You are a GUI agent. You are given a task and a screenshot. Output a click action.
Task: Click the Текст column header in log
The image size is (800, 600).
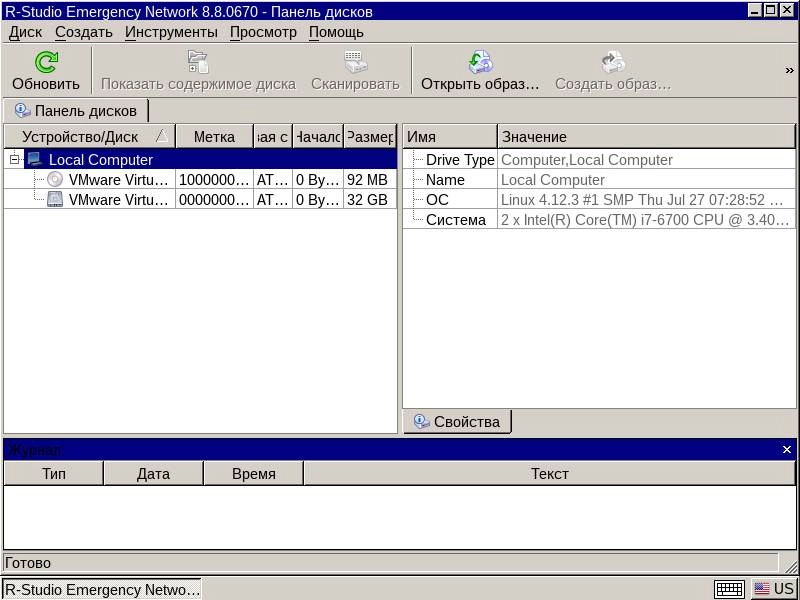coord(549,473)
